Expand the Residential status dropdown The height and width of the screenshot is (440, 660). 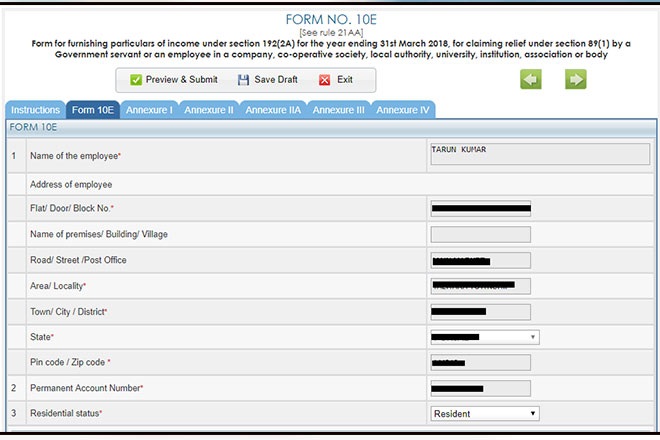pyautogui.click(x=484, y=413)
